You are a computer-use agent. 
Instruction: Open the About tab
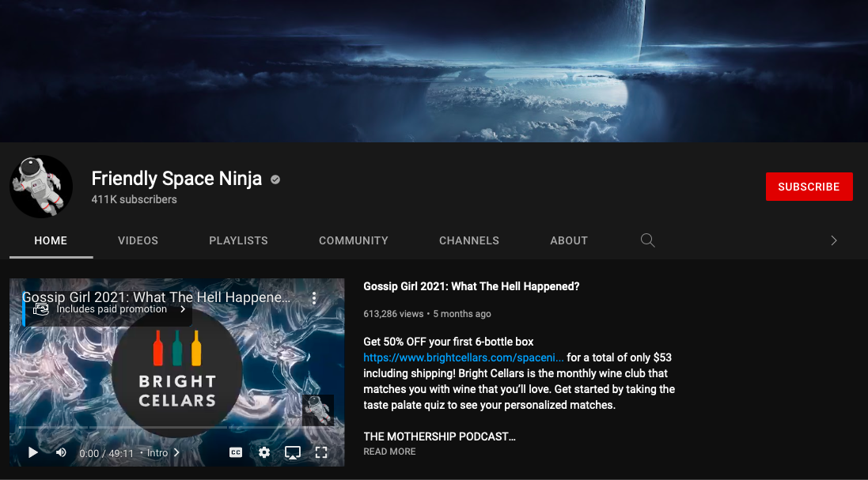(x=569, y=240)
